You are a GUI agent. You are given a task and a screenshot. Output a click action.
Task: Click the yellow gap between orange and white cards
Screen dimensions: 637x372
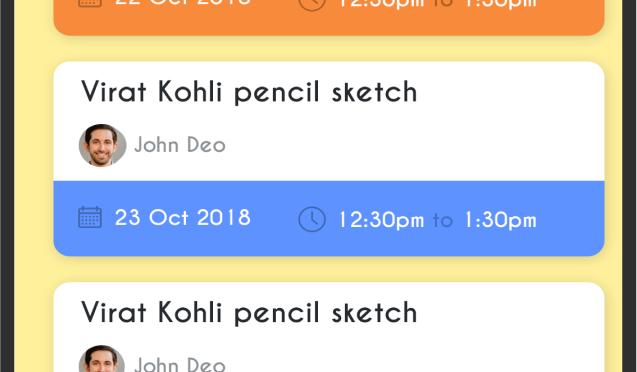(x=329, y=49)
